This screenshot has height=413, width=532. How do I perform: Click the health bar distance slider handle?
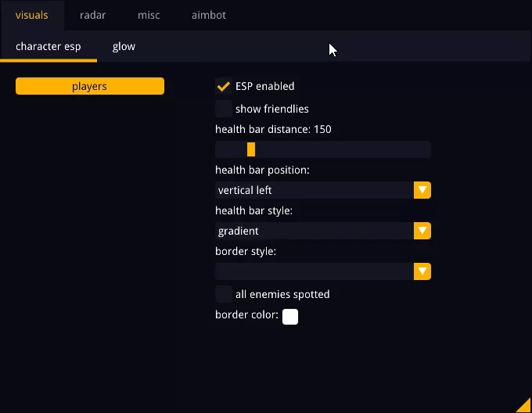pos(251,149)
